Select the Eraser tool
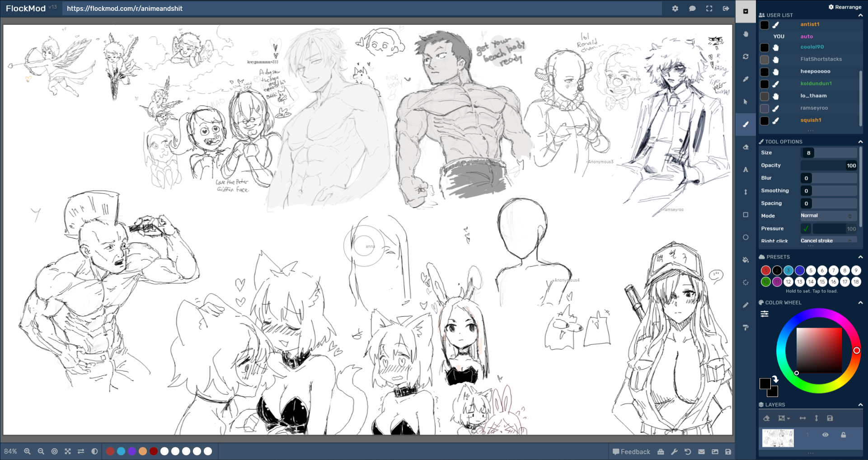 click(746, 147)
